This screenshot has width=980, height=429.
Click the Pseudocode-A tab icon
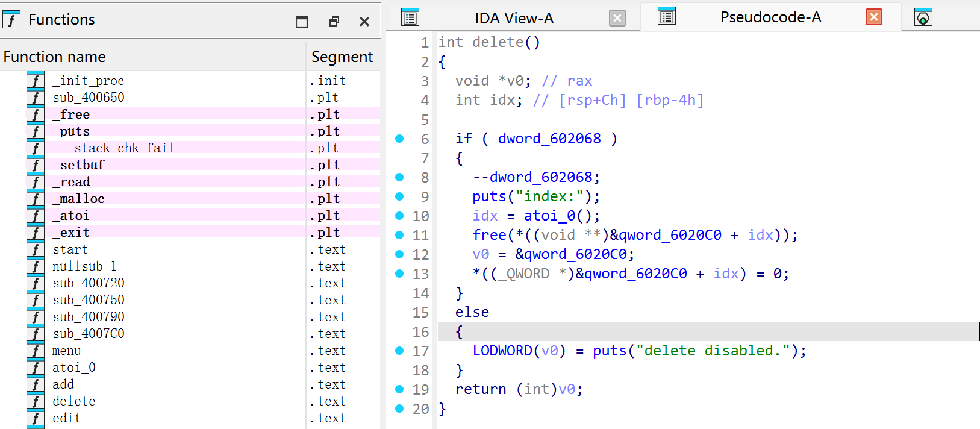[667, 17]
